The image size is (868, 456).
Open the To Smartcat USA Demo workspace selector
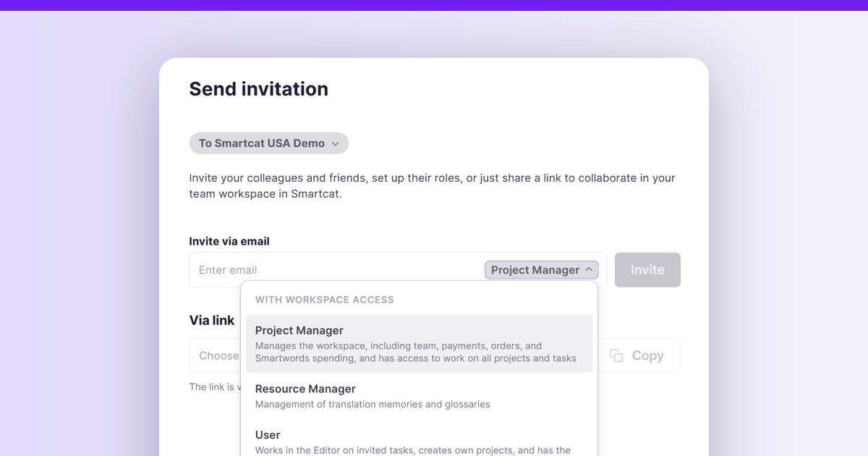pyautogui.click(x=268, y=143)
